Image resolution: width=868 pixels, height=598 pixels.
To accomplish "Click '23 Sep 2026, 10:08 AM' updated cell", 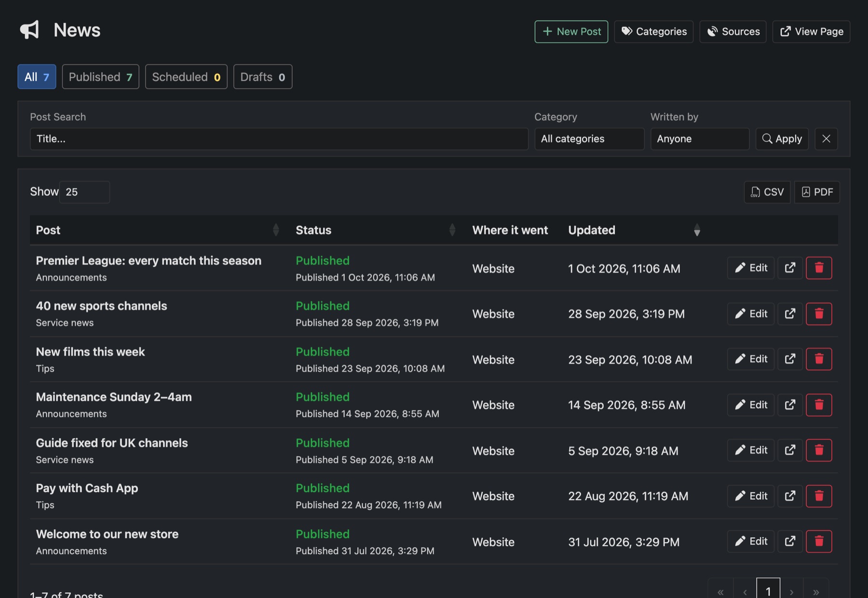I will pos(630,360).
